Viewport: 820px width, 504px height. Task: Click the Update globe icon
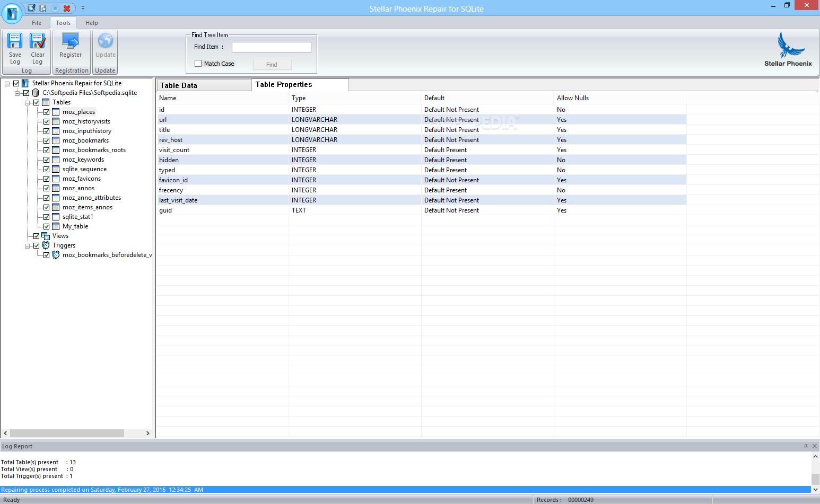(106, 41)
